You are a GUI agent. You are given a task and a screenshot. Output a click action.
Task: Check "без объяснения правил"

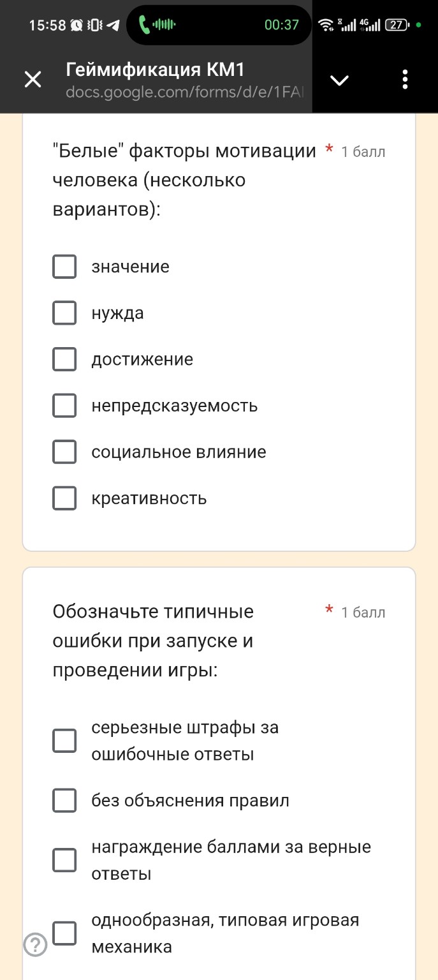[x=64, y=801]
